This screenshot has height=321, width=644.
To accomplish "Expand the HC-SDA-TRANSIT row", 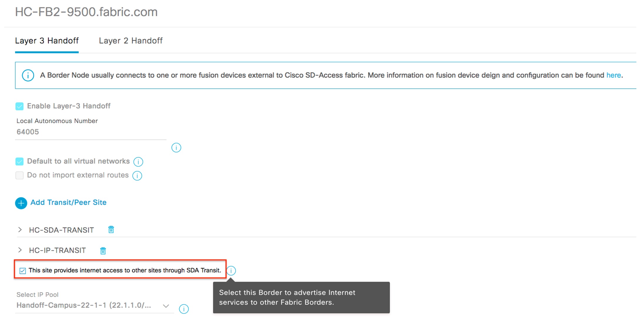I will (20, 230).
